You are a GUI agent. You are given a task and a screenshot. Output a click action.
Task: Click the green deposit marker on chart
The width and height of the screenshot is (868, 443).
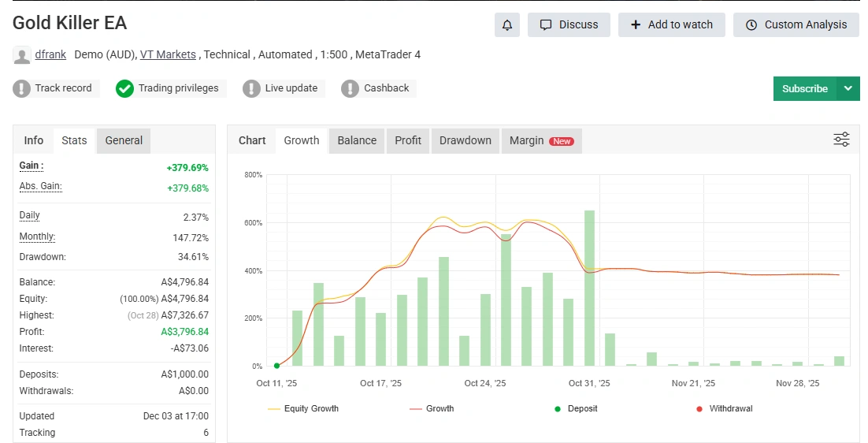coord(276,366)
